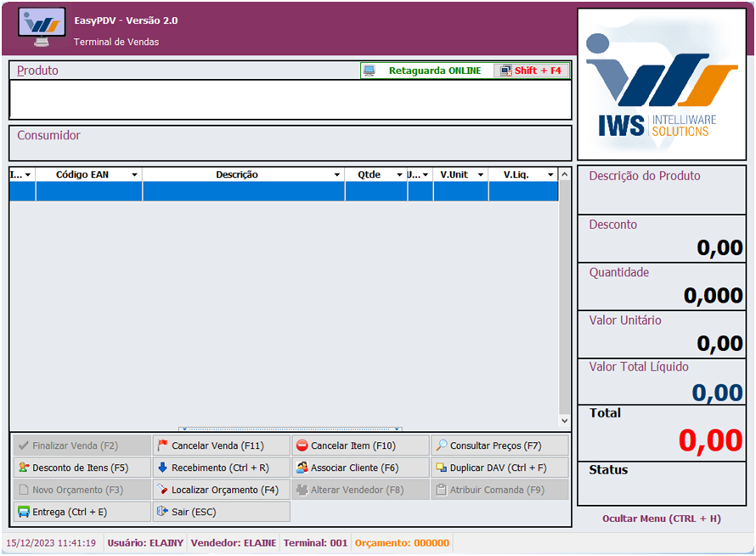Click the blue arrow Recebimento icon

163,468
